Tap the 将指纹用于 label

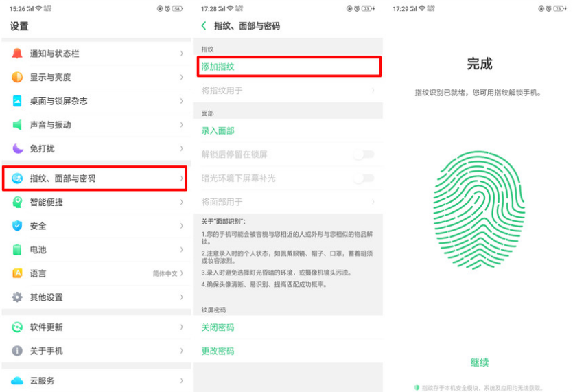[222, 91]
